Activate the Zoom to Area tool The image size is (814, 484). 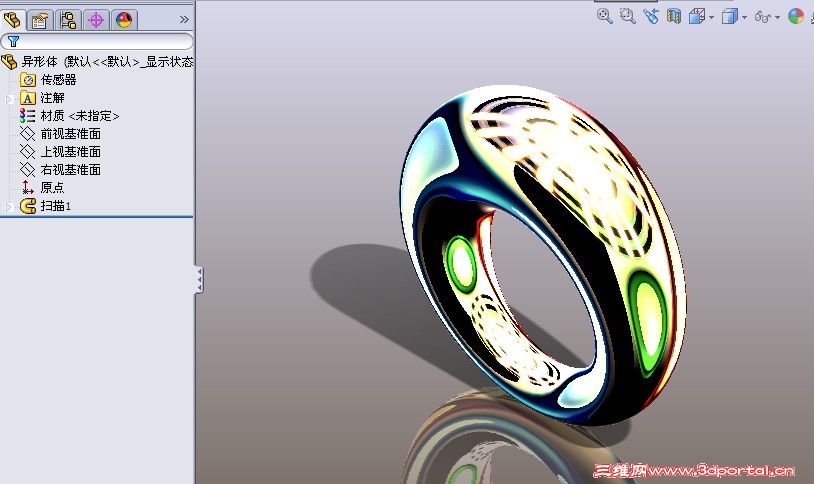tap(628, 16)
